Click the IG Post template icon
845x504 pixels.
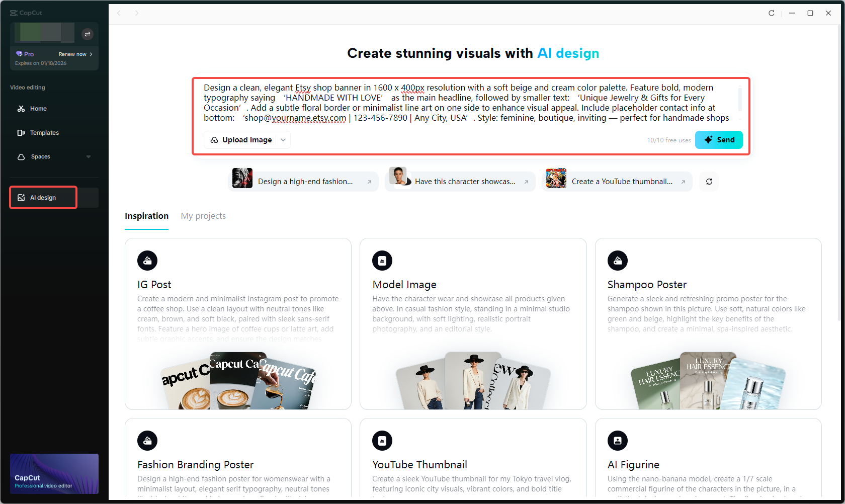(147, 261)
